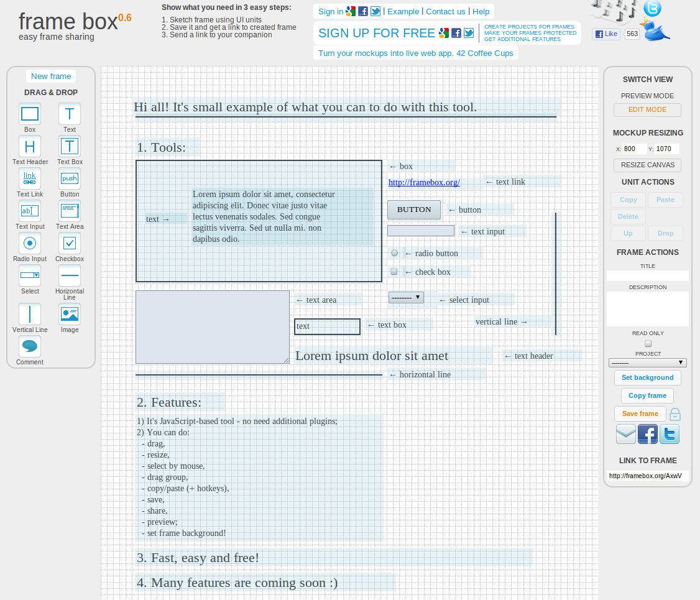Select the example radio button on canvas
The width and height of the screenshot is (700, 600).
pyautogui.click(x=394, y=253)
